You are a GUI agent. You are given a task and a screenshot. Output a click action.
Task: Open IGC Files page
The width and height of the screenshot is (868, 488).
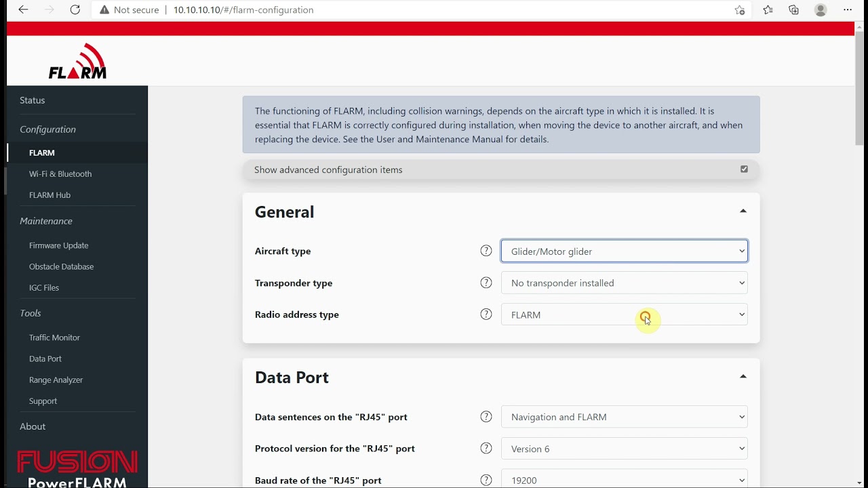pyautogui.click(x=44, y=287)
